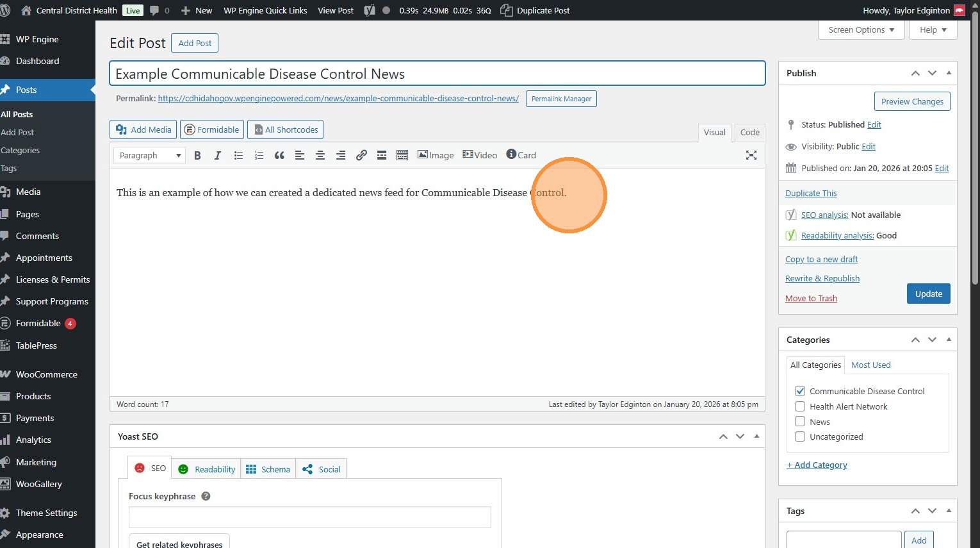
Task: Toggle the toolbar kitchen sink icon
Action: [x=402, y=155]
